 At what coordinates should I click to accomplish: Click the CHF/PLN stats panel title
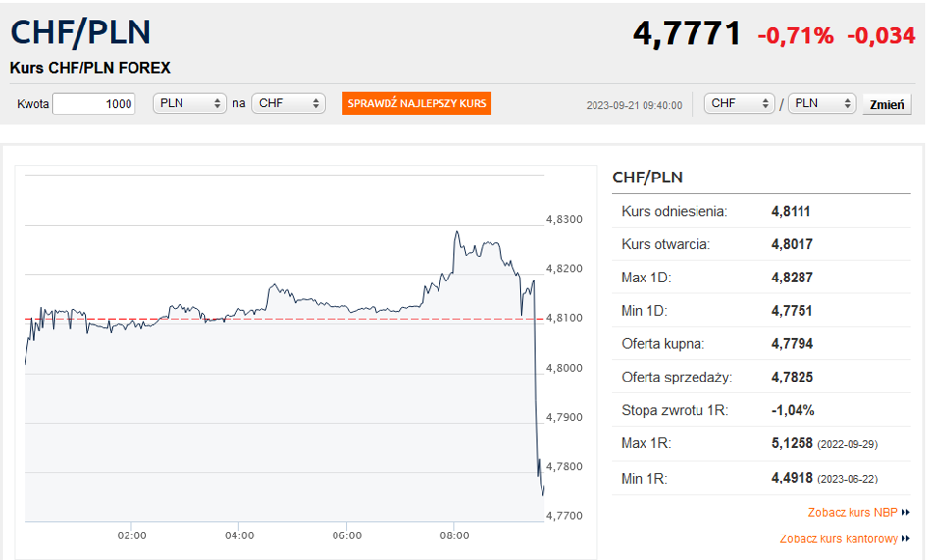[647, 178]
